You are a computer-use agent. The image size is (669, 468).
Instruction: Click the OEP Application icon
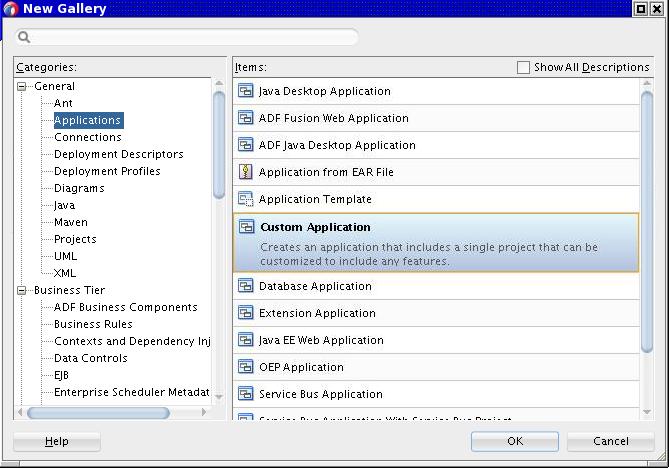point(246,367)
